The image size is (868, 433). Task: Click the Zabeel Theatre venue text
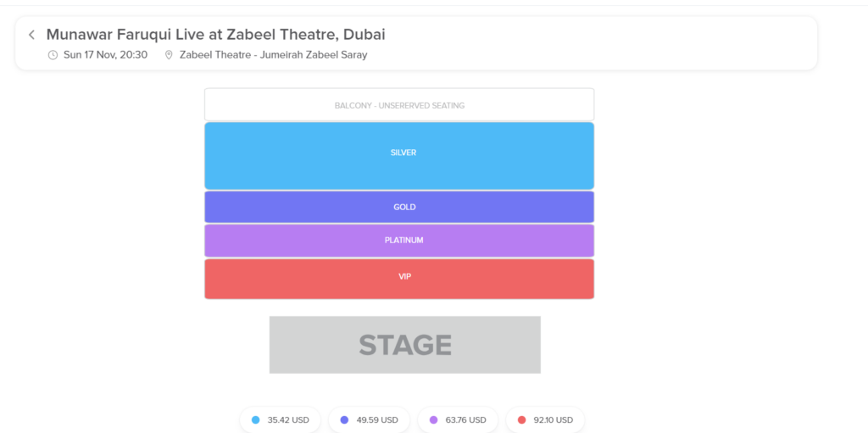pyautogui.click(x=274, y=55)
